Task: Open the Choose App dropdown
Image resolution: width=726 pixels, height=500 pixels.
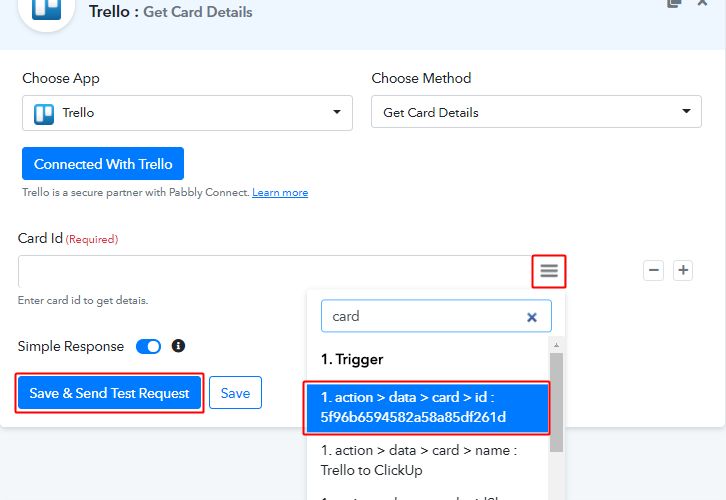Action: pos(187,113)
